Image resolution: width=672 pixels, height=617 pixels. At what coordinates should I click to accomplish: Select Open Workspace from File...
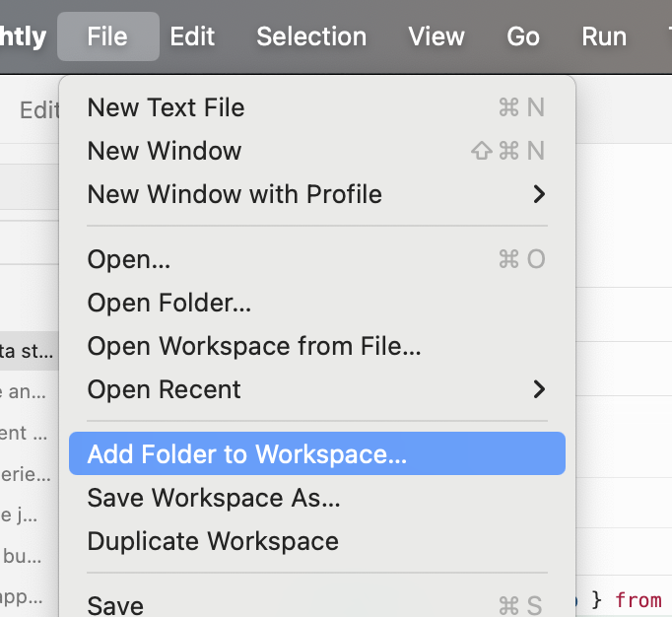tap(254, 346)
